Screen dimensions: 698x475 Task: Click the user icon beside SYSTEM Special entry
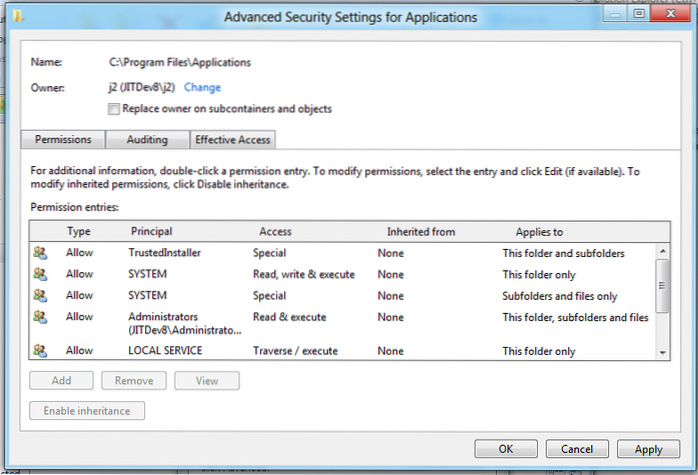pos(40,296)
